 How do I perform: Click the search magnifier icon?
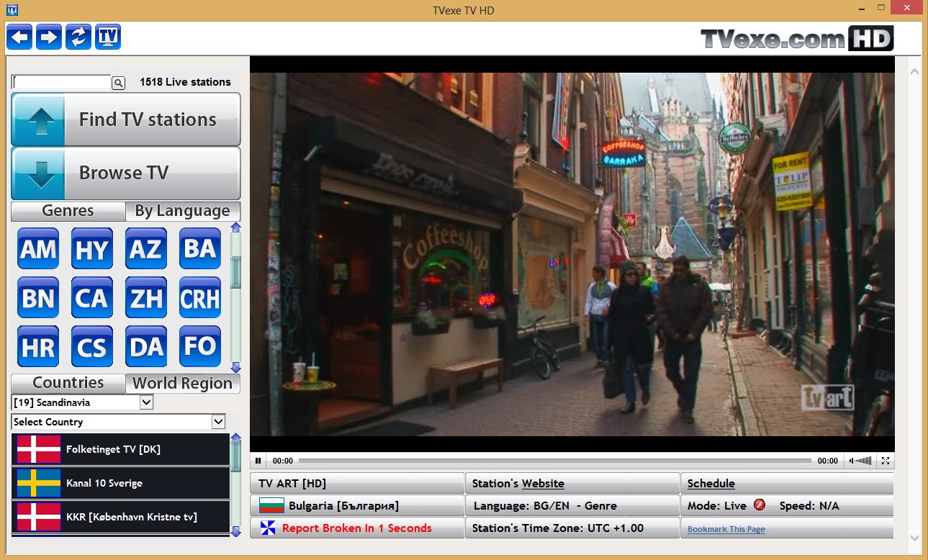[x=119, y=83]
